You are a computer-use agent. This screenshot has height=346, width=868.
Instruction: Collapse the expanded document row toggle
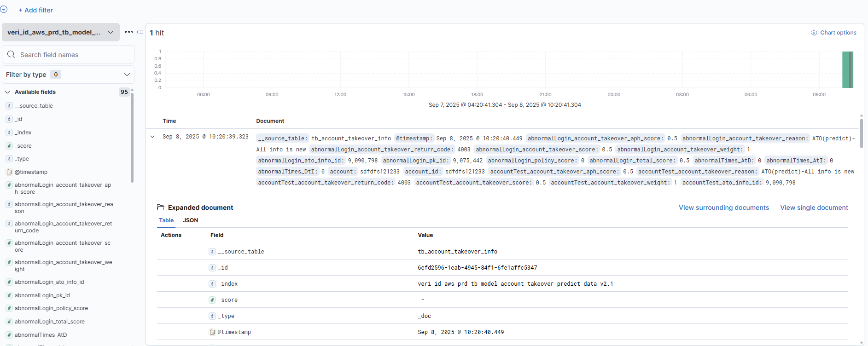tap(152, 137)
